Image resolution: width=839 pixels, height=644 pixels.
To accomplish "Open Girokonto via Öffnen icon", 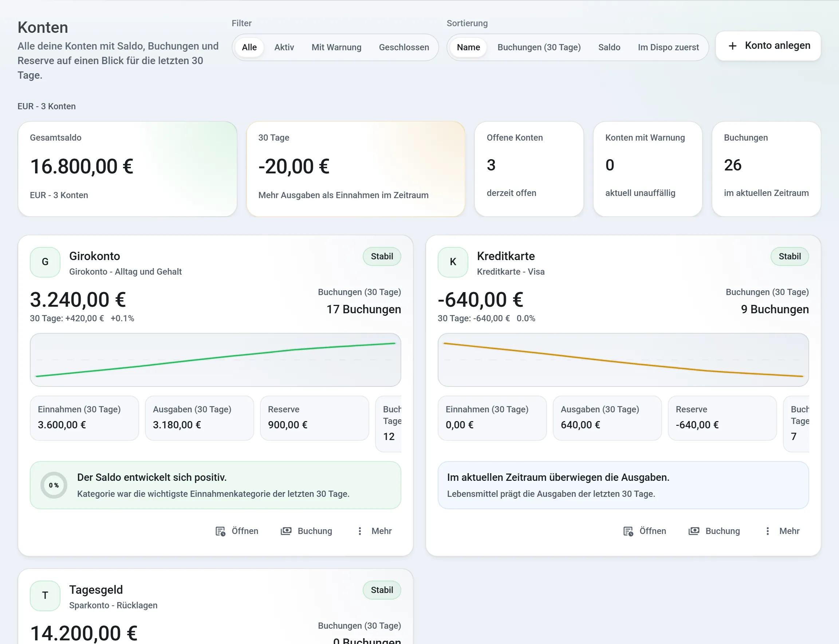I will tap(220, 531).
